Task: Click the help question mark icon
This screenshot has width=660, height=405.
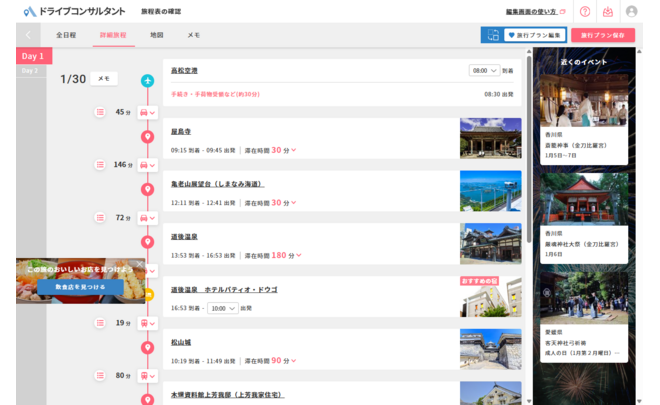Action: coord(585,11)
